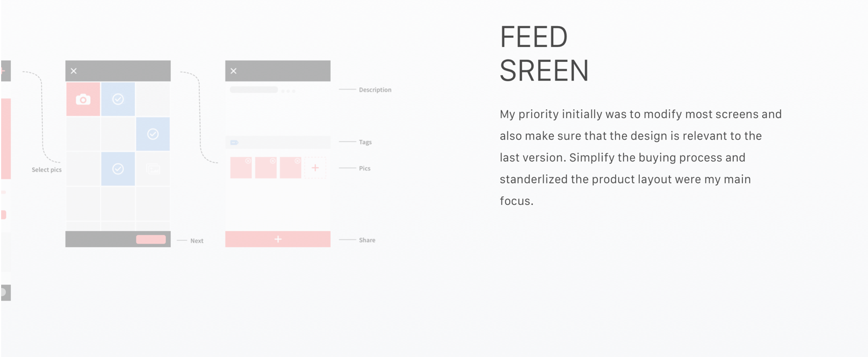Tap the pink Next button in picker
This screenshot has height=357, width=868.
[151, 240]
